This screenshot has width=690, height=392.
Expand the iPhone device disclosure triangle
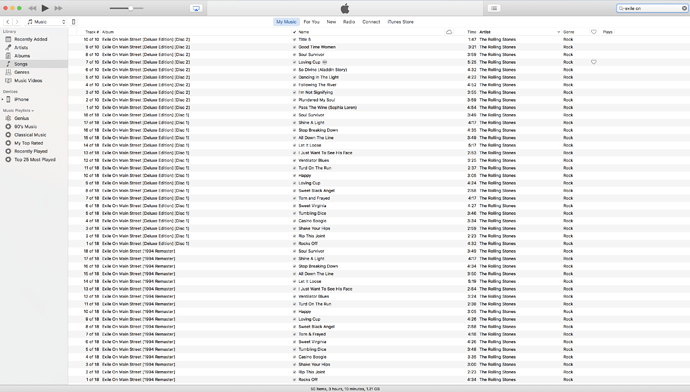point(2,99)
